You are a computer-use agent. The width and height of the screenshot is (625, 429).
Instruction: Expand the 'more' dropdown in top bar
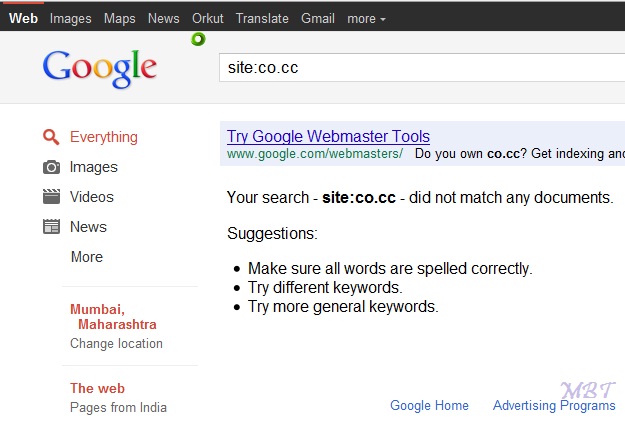(x=366, y=18)
